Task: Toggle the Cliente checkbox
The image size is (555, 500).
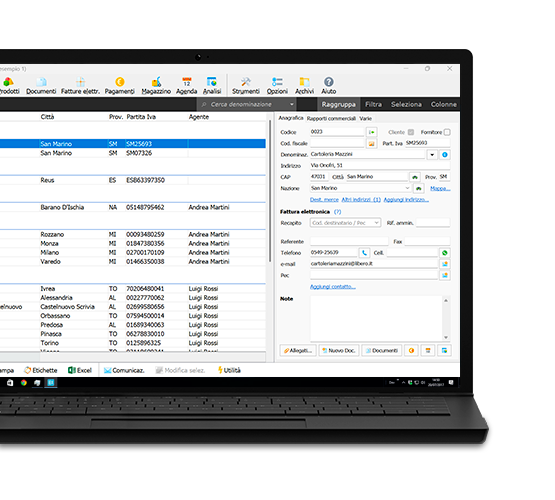Action: (x=411, y=132)
